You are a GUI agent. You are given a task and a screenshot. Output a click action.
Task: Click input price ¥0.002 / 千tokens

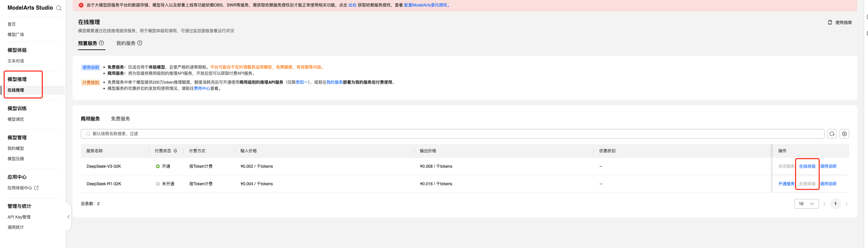[257, 166]
